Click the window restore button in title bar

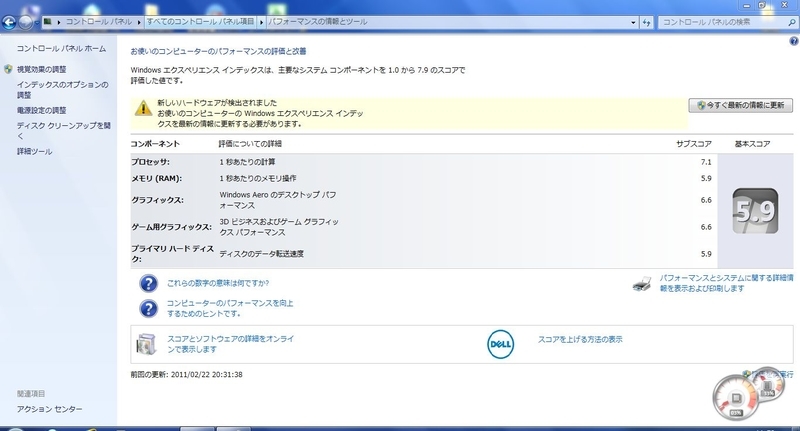[x=762, y=5]
